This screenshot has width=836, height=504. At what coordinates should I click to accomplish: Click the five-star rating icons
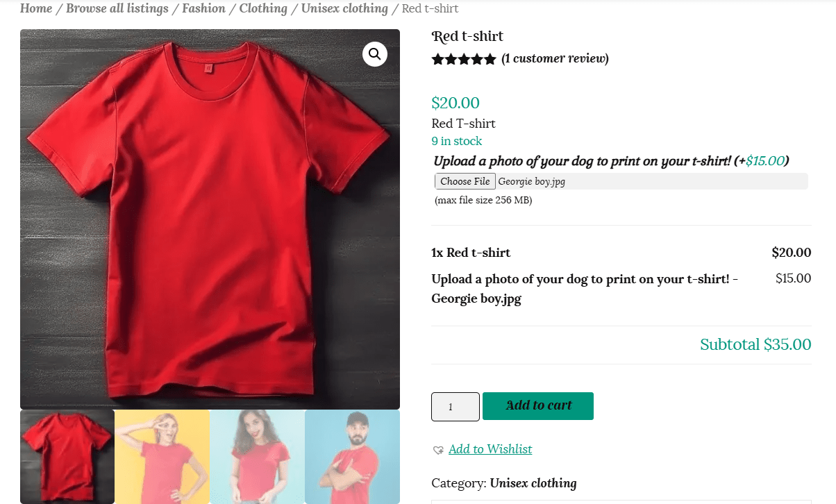(x=464, y=59)
